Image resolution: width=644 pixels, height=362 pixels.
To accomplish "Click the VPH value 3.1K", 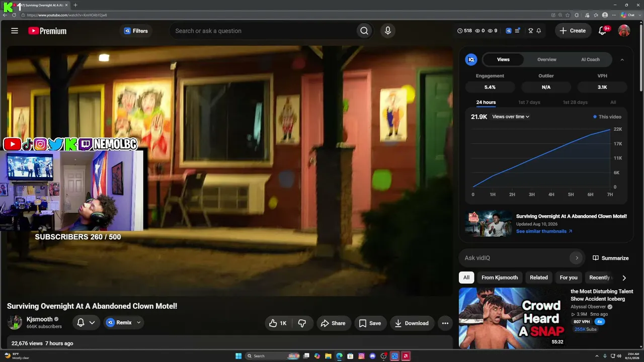I will [602, 87].
